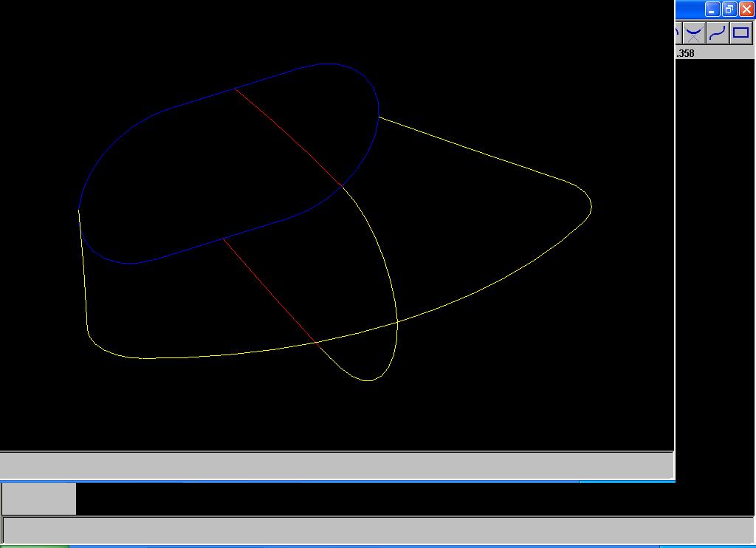Select the red line inside the blue curve
756x548 pixels.
288,137
